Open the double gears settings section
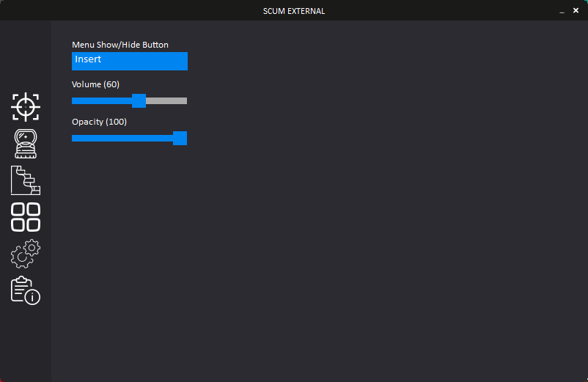Image resolution: width=588 pixels, height=382 pixels. click(26, 254)
